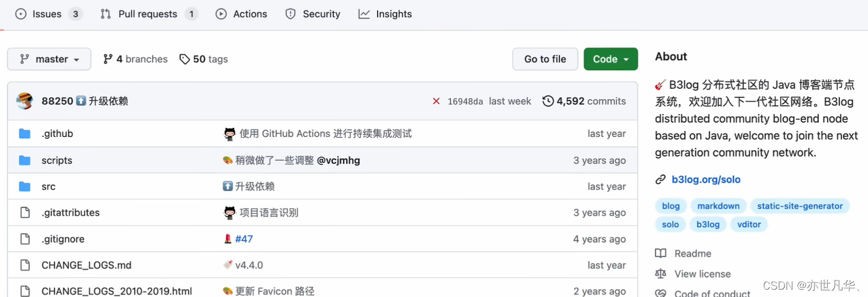Image resolution: width=868 pixels, height=297 pixels.
Task: Click the commits history clock icon
Action: (548, 101)
